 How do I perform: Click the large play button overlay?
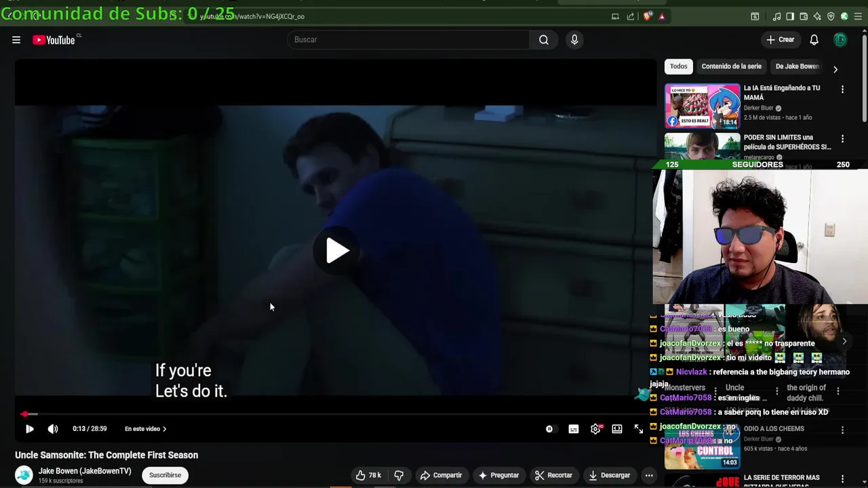[x=336, y=251]
